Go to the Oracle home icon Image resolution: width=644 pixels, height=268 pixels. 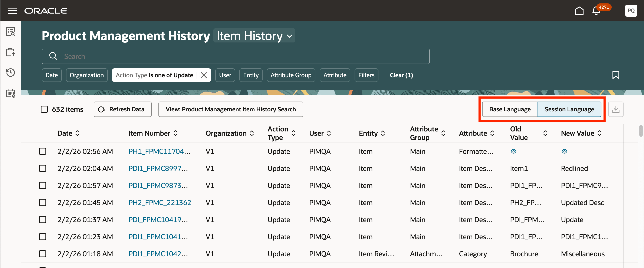(579, 11)
